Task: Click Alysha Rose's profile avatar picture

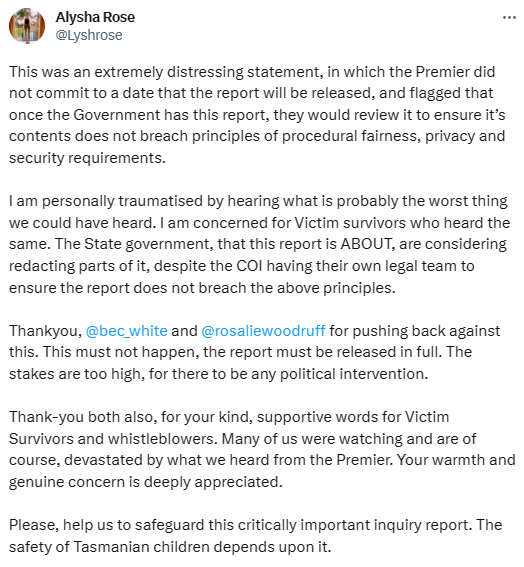Action: [x=27, y=26]
